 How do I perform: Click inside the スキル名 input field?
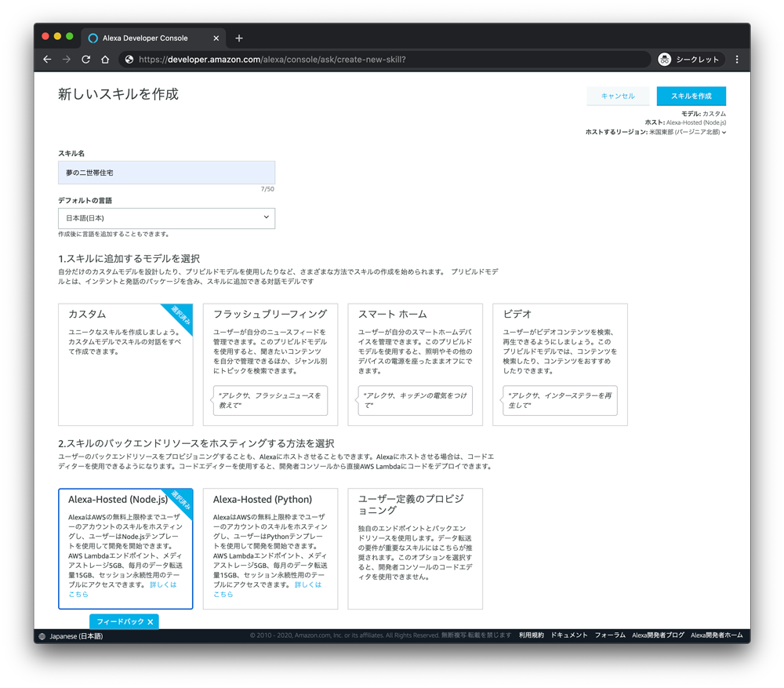tap(165, 172)
